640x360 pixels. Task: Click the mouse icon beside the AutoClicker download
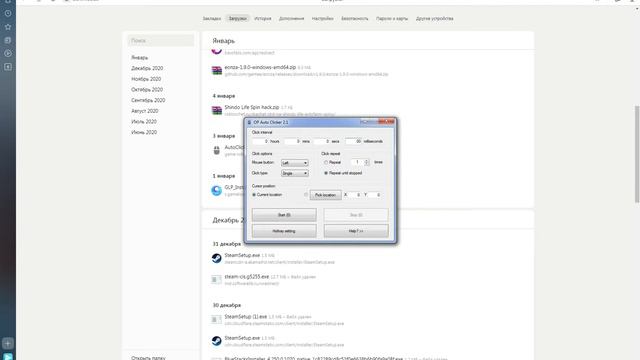(x=217, y=151)
